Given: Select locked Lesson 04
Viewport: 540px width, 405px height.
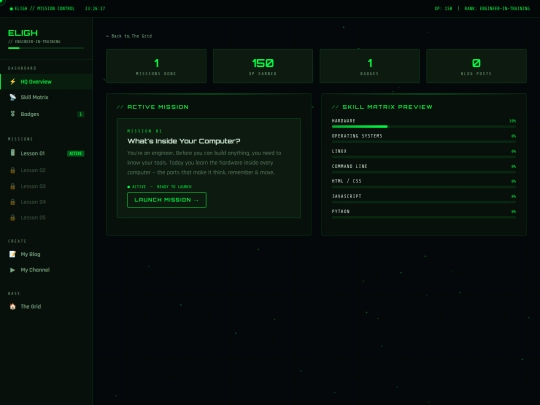Looking at the screenshot, I should coord(46,202).
